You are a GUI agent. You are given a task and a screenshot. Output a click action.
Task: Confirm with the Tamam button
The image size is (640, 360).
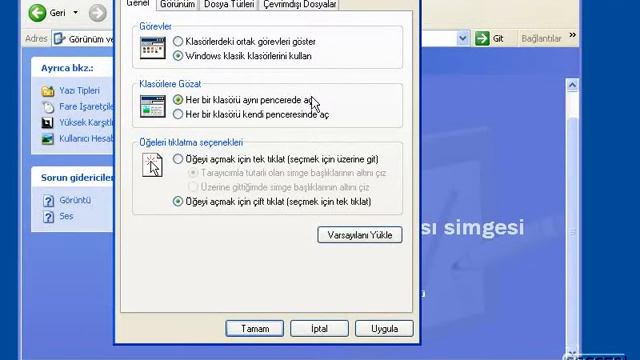(255, 329)
